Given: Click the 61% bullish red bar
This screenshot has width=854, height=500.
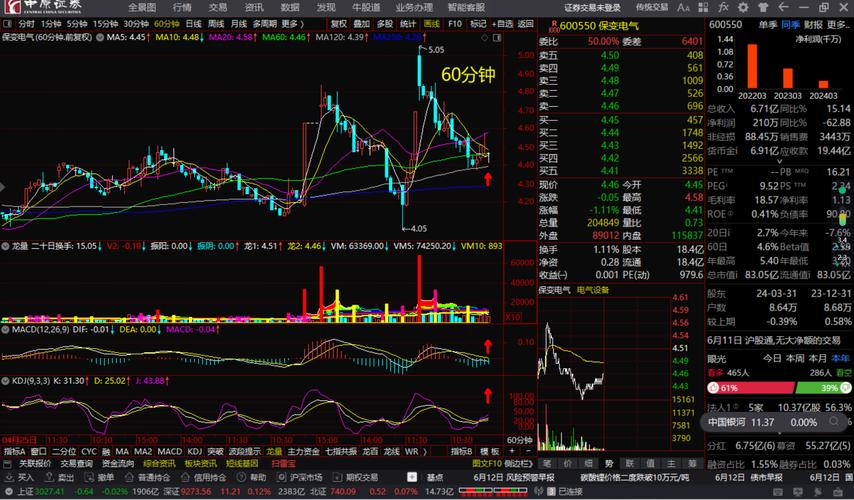Looking at the screenshot, I should (751, 388).
